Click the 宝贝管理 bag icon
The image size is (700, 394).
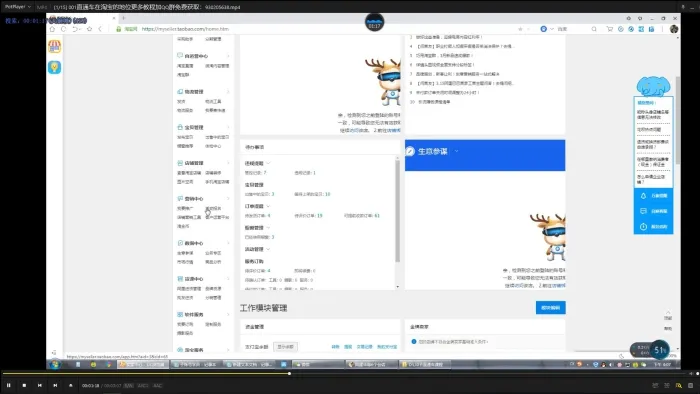coord(180,127)
